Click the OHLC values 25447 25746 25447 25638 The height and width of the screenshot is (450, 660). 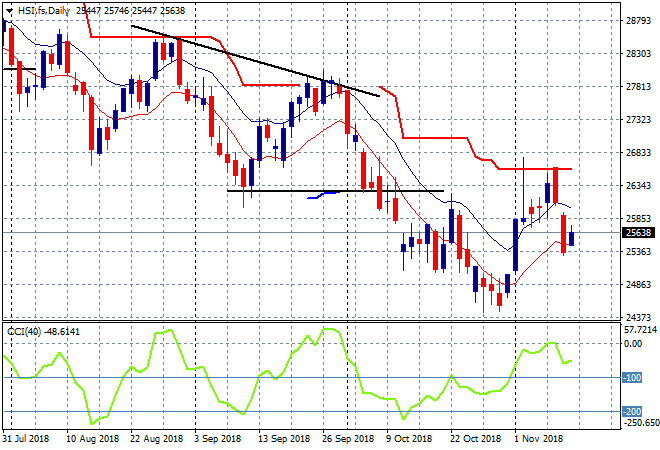click(130, 11)
